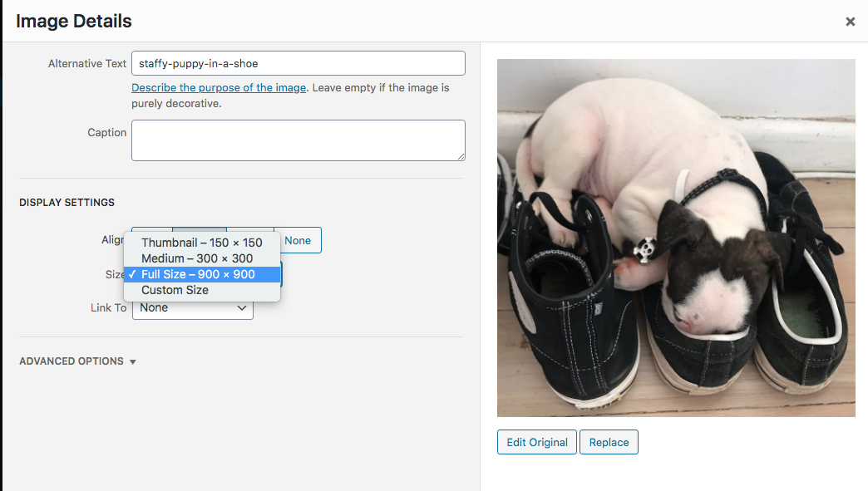Choose Thumbnail – 150 × 150 size
Image resolution: width=868 pixels, height=491 pixels.
pyautogui.click(x=201, y=243)
